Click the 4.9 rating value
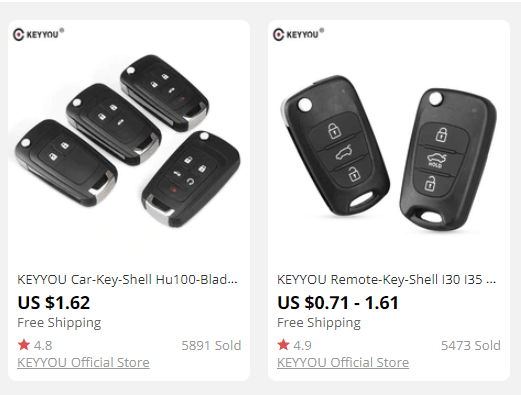 (302, 345)
